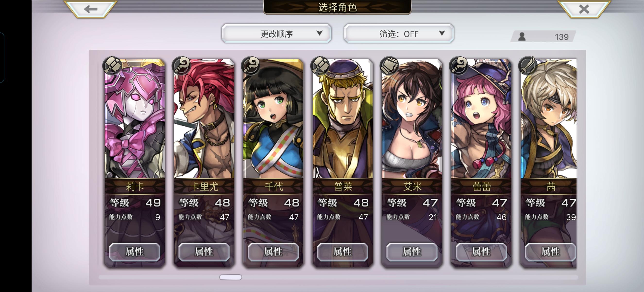Click the fist class icon on 艾米's card
The image size is (644, 292).
(390, 65)
